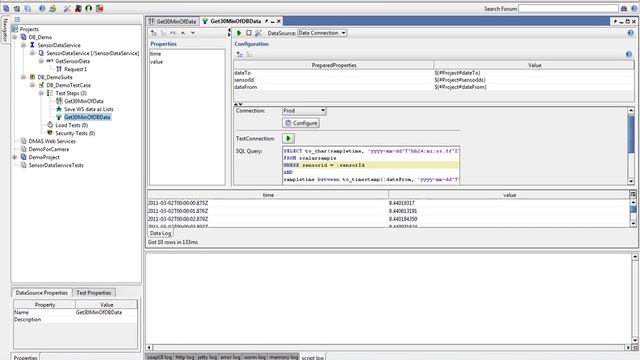Click the SQL Query editor text area
The height and width of the screenshot is (360, 640).
371,165
